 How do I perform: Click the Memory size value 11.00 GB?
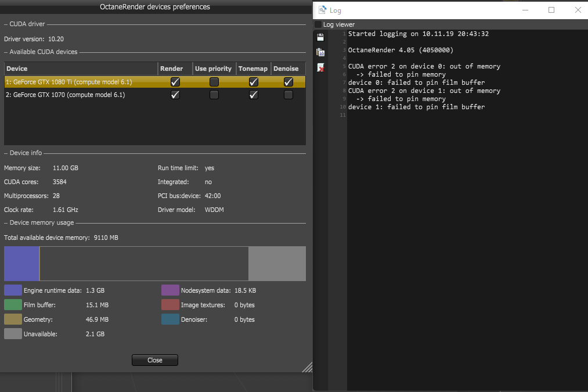[x=66, y=168]
